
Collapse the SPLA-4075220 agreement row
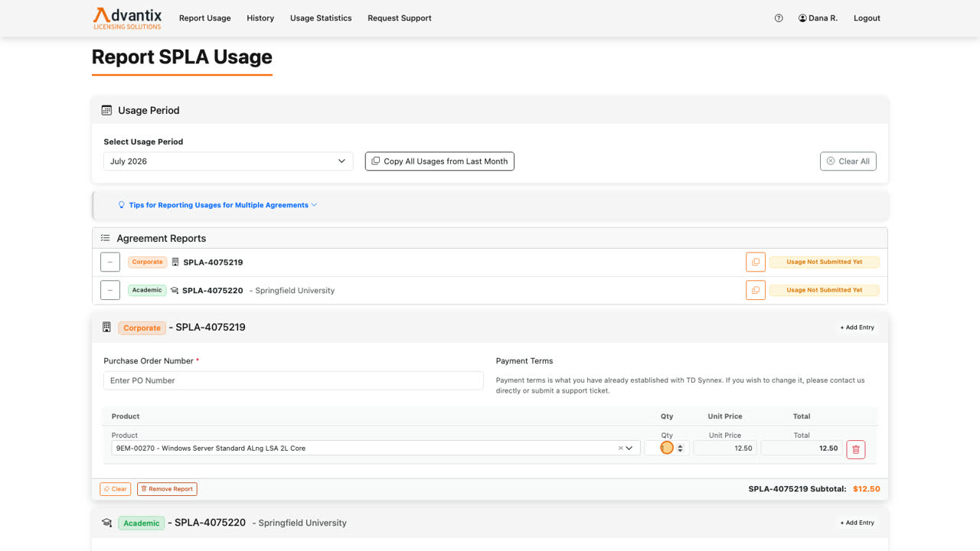coord(110,291)
